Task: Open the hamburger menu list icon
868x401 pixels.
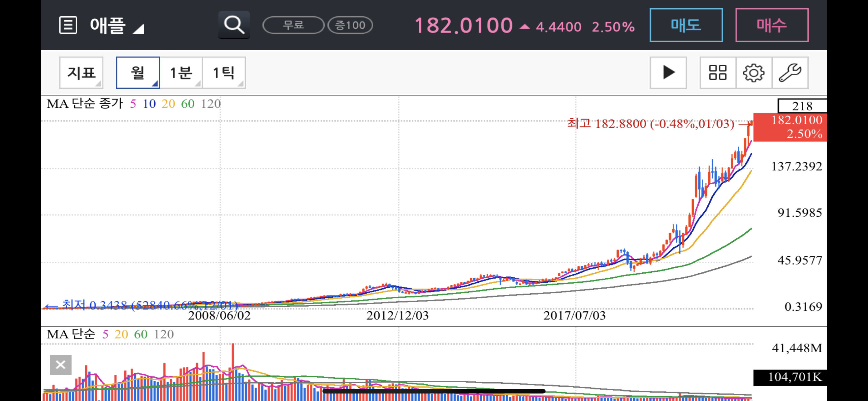Action: pyautogui.click(x=68, y=25)
